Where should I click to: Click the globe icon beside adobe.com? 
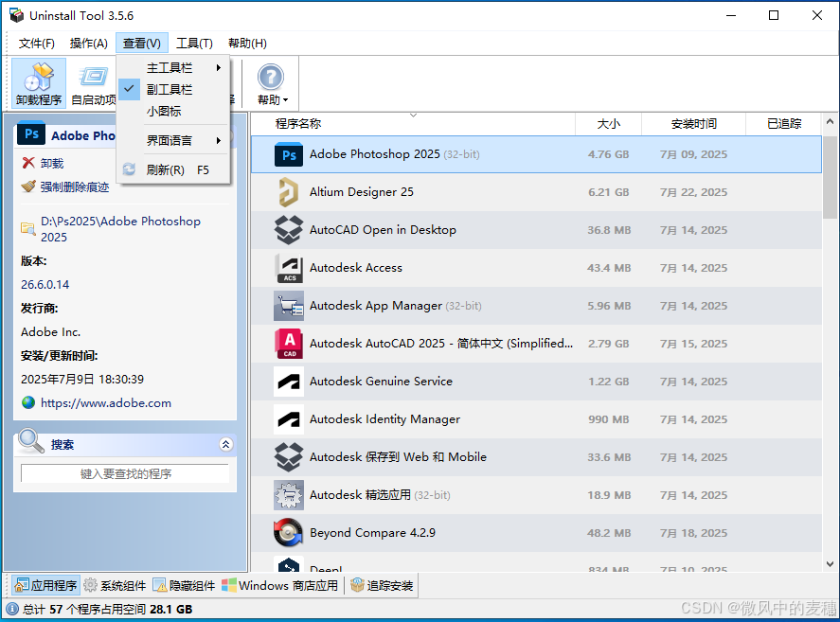click(28, 402)
